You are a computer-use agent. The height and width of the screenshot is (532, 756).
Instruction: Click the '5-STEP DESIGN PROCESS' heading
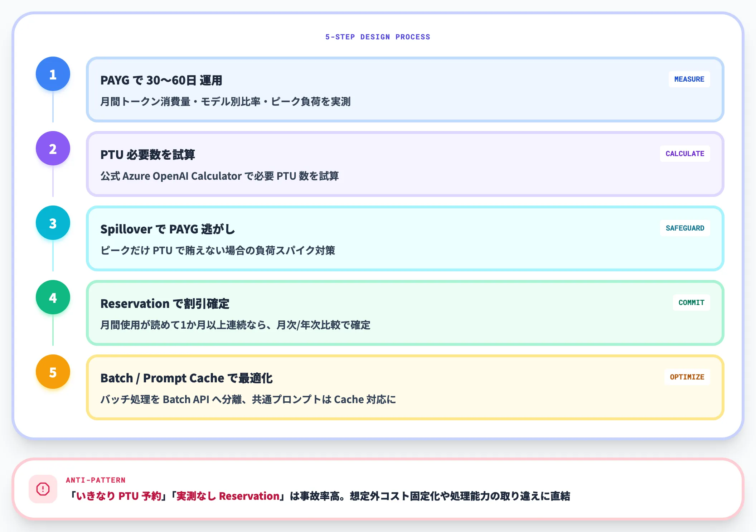pos(378,37)
